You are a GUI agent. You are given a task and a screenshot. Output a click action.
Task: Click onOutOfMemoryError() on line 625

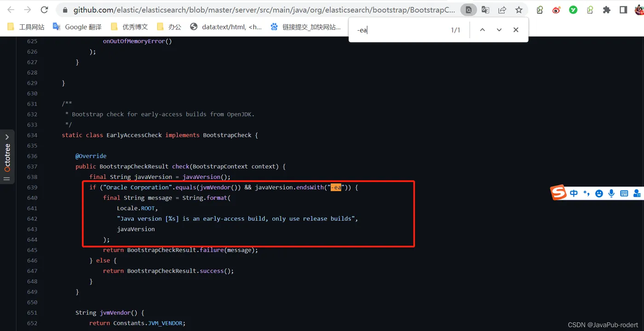(138, 41)
